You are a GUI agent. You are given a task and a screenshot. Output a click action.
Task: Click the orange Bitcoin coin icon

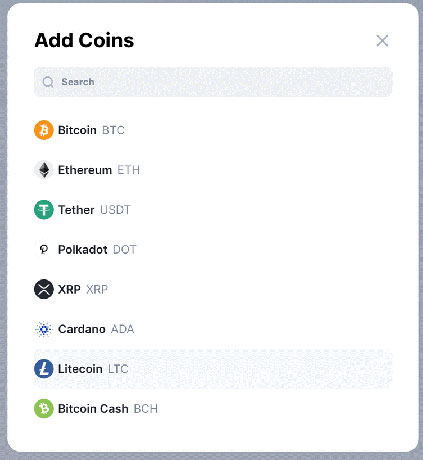coord(44,130)
